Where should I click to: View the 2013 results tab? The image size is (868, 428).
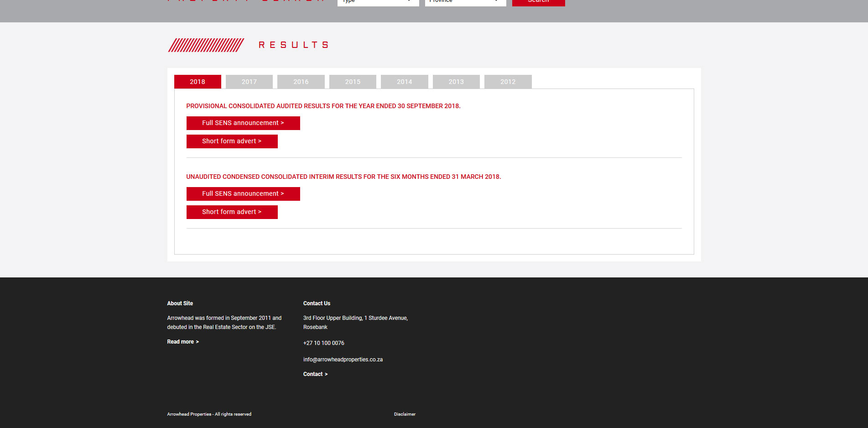coord(456,82)
